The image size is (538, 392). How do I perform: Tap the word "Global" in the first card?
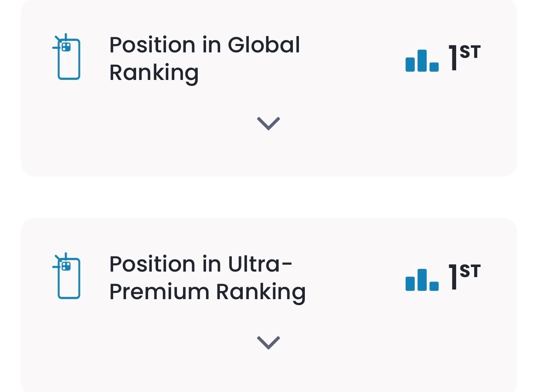pos(264,45)
